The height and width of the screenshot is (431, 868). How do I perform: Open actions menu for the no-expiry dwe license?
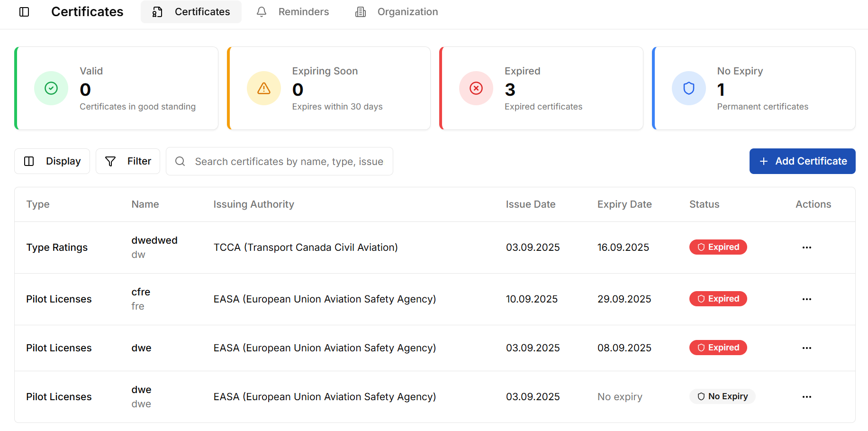click(x=807, y=396)
